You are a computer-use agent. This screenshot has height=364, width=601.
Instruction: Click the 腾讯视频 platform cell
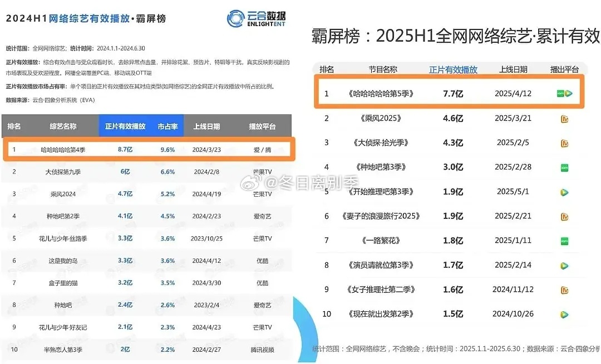click(262, 350)
